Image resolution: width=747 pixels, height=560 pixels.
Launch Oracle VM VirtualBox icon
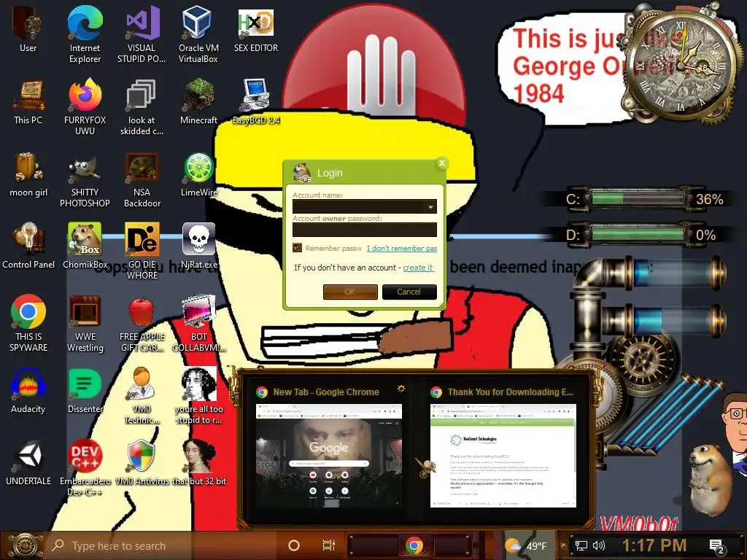[x=198, y=34]
